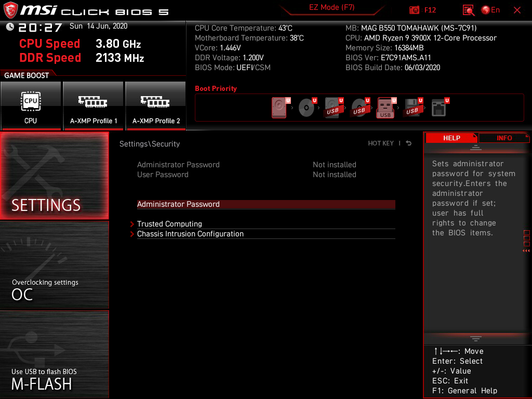
Task: Click the clock icon by the time
Action: point(10,27)
